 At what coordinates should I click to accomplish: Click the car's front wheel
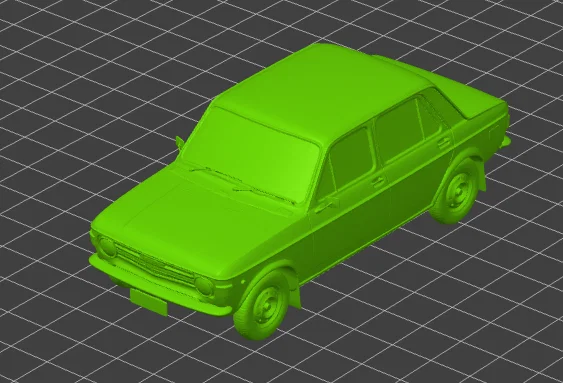(262, 306)
